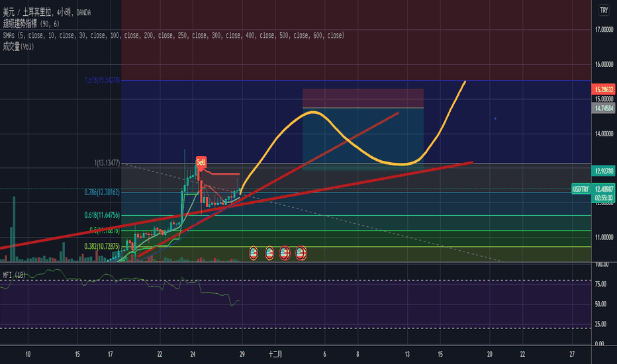The width and height of the screenshot is (617, 364).
Task: Click the 50.00 MFI axis label
Action: click(x=600, y=304)
